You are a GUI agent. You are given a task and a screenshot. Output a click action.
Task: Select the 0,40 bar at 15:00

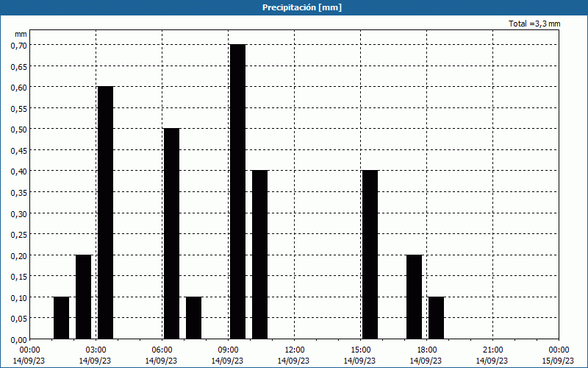point(370,255)
